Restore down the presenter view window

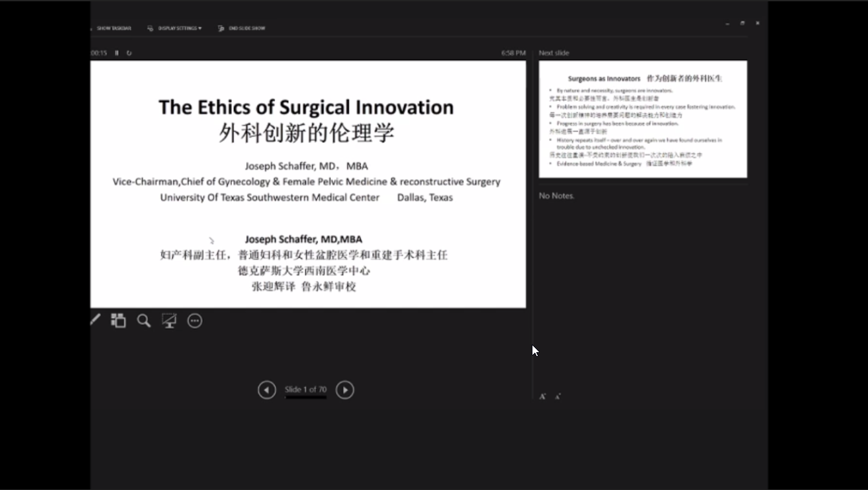pyautogui.click(x=742, y=23)
